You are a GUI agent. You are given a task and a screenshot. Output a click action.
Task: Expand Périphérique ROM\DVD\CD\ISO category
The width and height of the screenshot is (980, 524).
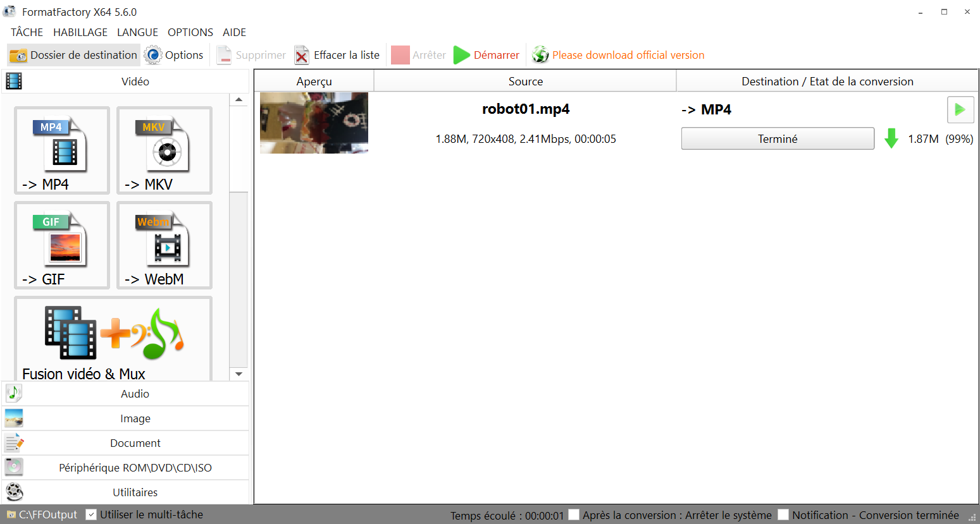125,468
